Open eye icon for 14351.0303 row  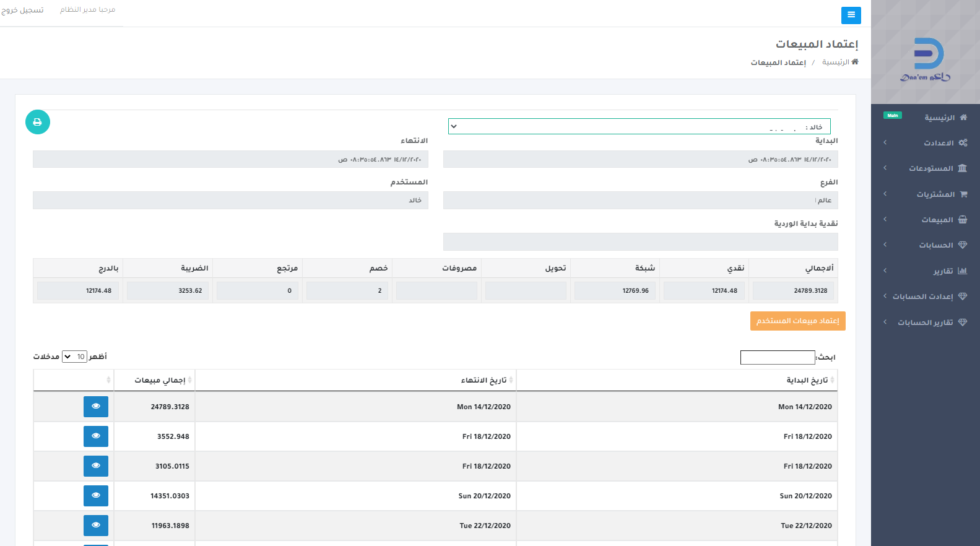click(96, 496)
